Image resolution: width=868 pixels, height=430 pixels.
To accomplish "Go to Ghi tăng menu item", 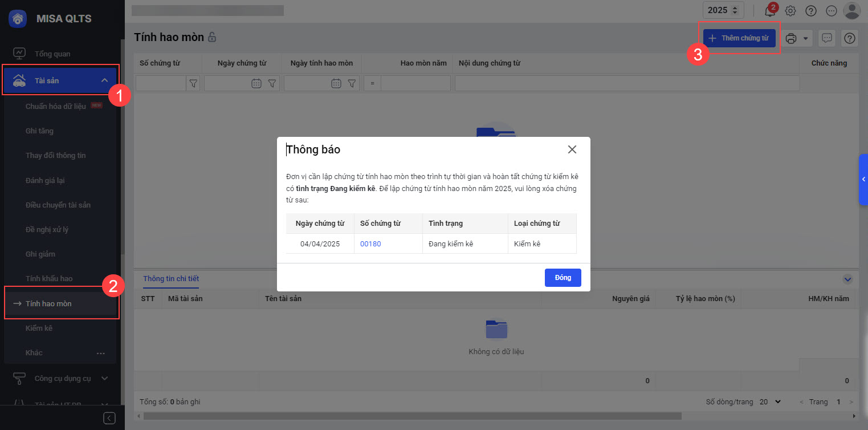I will (x=39, y=131).
